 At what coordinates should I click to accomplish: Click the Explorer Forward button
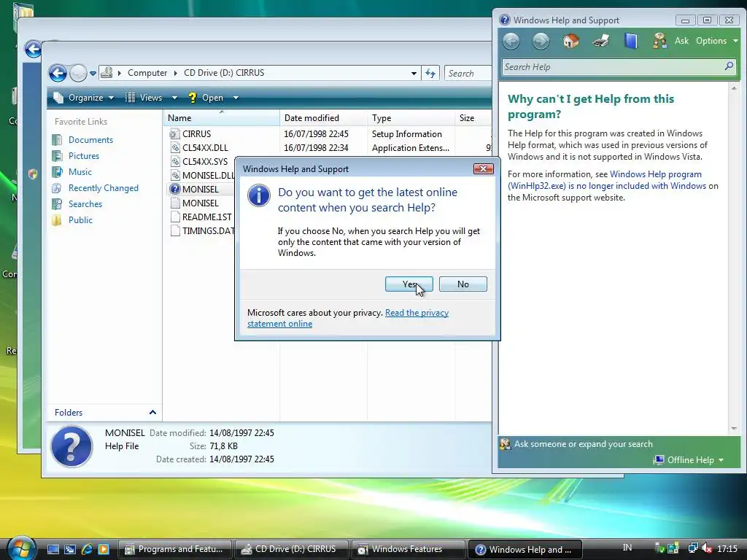tap(78, 74)
